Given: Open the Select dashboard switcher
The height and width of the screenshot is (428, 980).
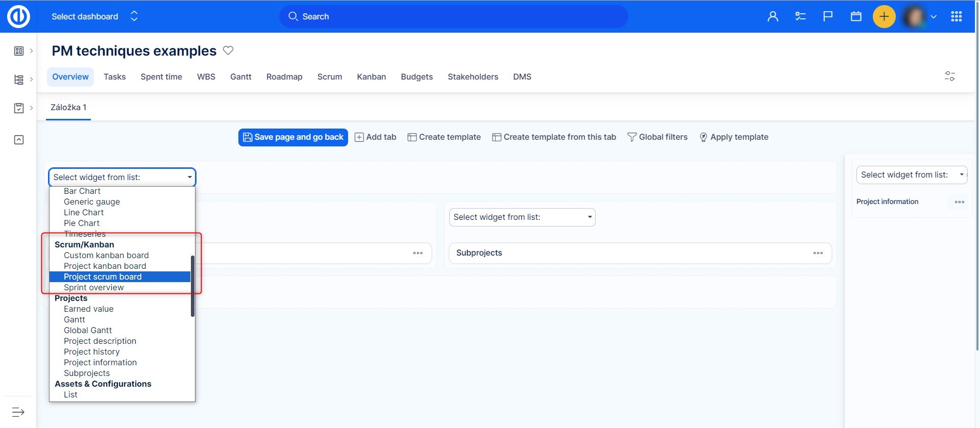Looking at the screenshot, I should pos(94,16).
